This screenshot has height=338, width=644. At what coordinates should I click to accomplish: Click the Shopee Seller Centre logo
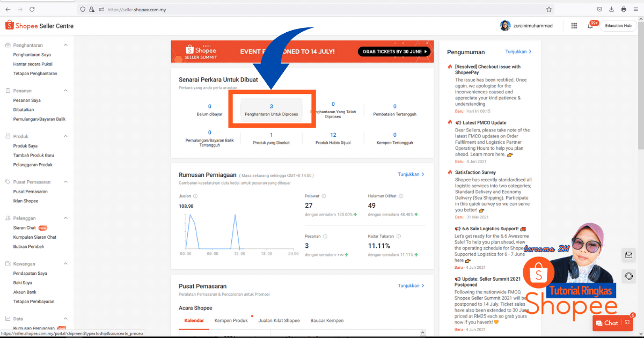coord(39,26)
